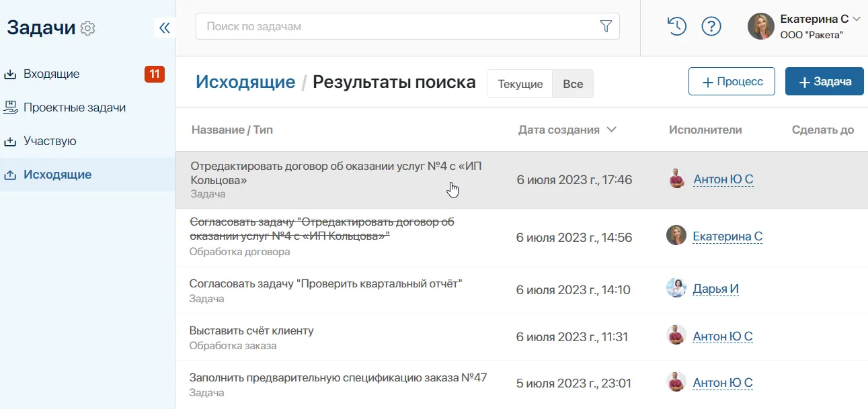Sort by the Дата создания column header

(559, 130)
